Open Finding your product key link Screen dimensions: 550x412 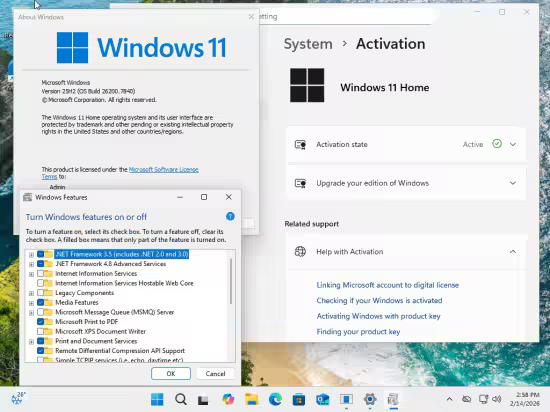[358, 332]
